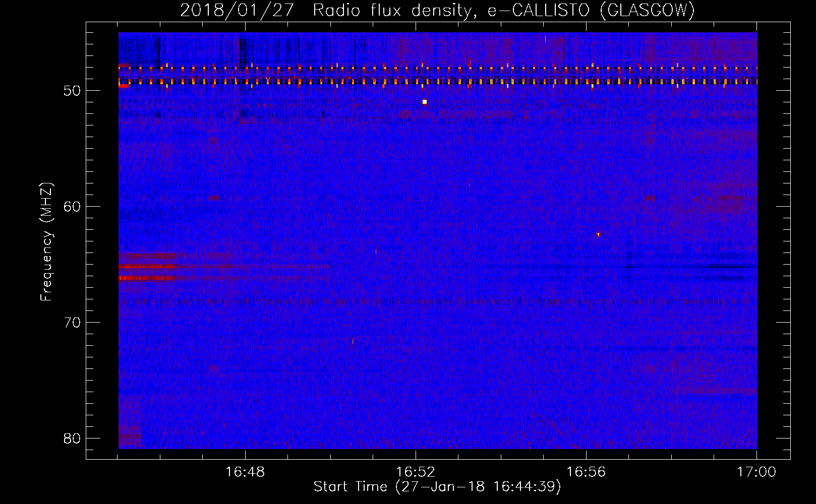
Task: Click the 16:56 time tick label
Action: click(586, 472)
